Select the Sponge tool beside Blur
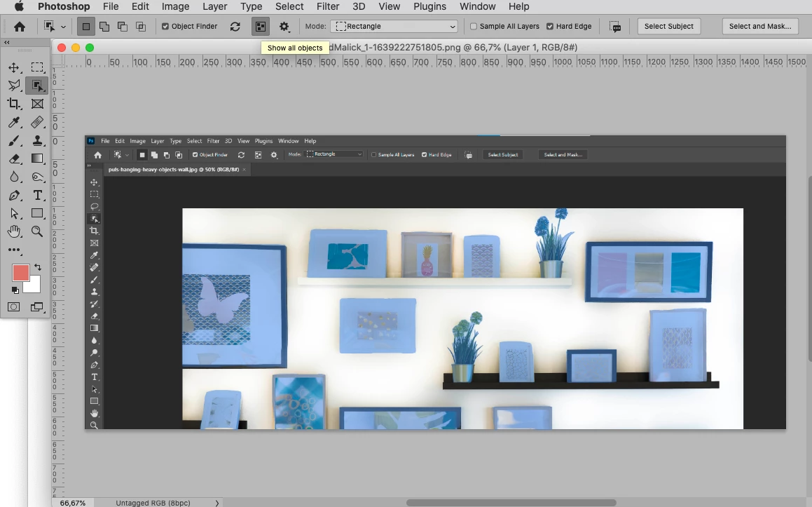 [x=37, y=177]
